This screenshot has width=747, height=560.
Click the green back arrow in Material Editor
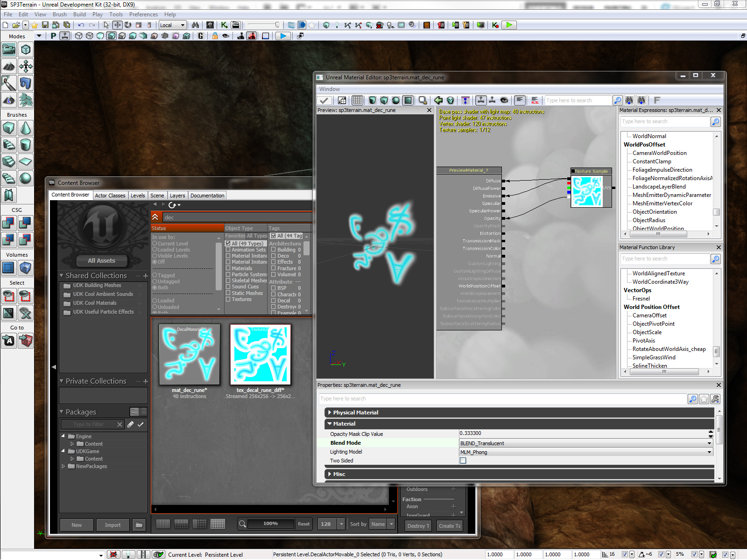[x=438, y=100]
